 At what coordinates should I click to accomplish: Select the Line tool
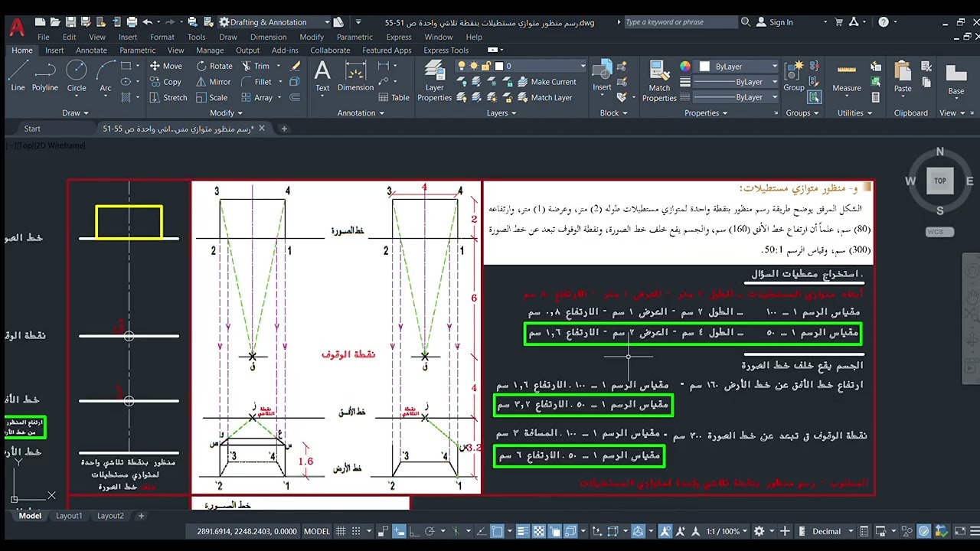[18, 77]
